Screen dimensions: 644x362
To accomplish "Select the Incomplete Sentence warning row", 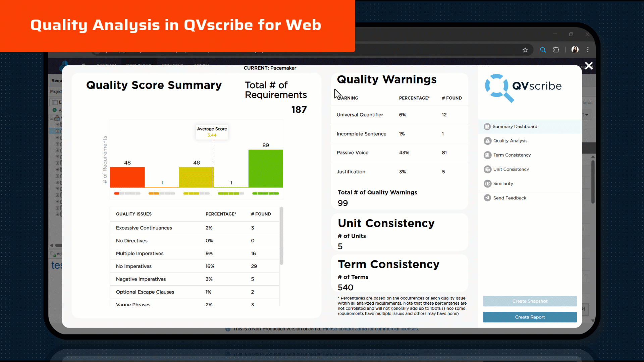I will [399, 134].
